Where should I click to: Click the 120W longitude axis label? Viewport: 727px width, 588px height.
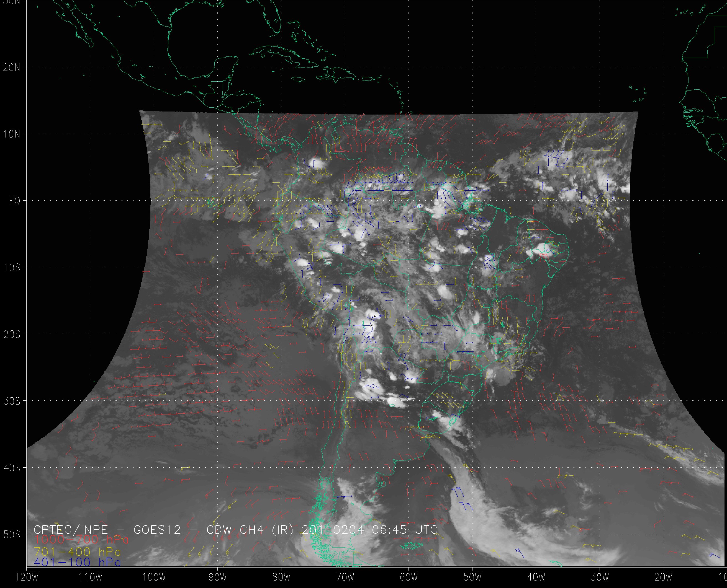pyautogui.click(x=27, y=577)
